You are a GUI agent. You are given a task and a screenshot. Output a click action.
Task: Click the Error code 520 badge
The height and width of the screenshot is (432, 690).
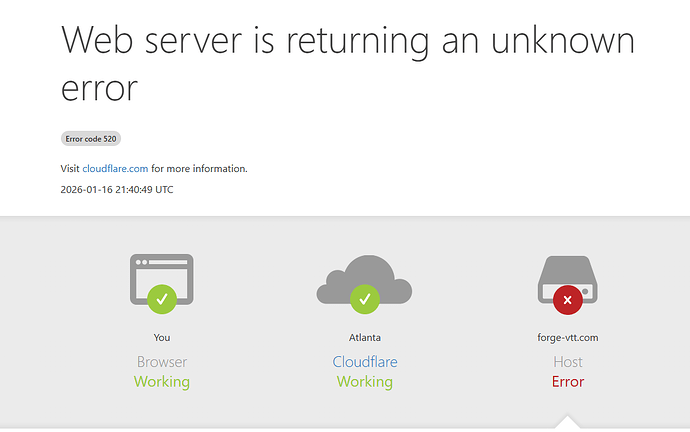coord(91,139)
